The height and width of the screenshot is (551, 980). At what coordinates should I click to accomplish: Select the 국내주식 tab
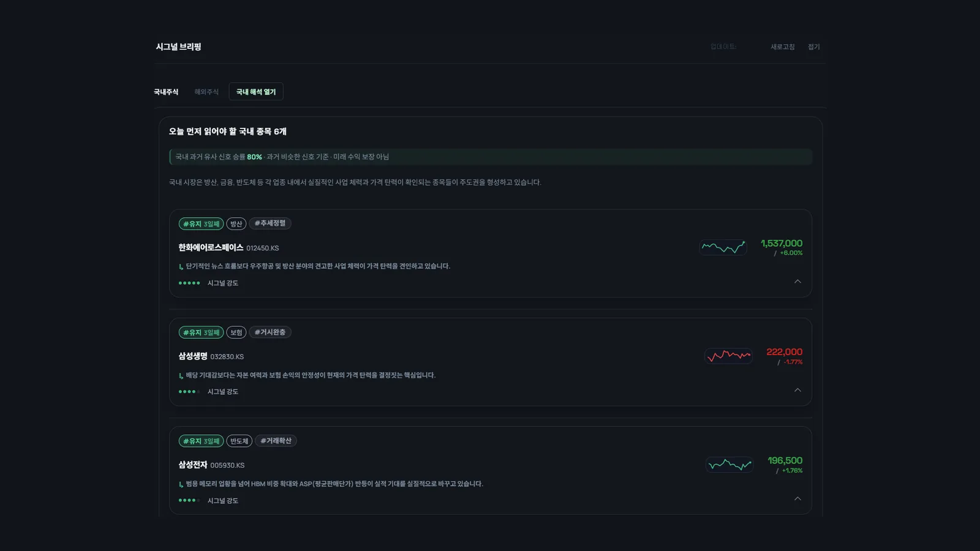click(166, 91)
